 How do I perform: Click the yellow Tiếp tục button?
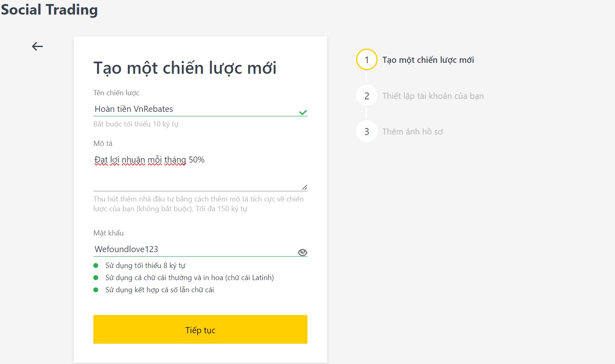coord(200,330)
